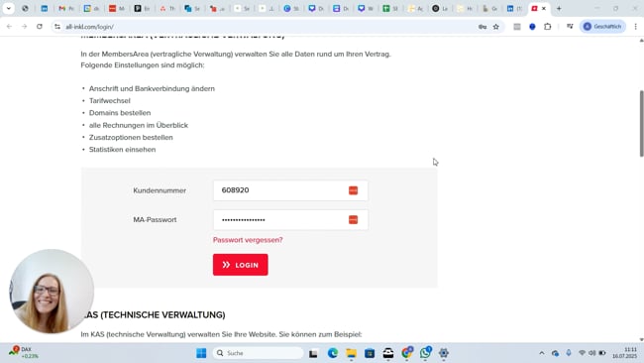The width and height of the screenshot is (644, 363).
Task: Click the webcam presenter bubble
Action: pyautogui.click(x=52, y=291)
